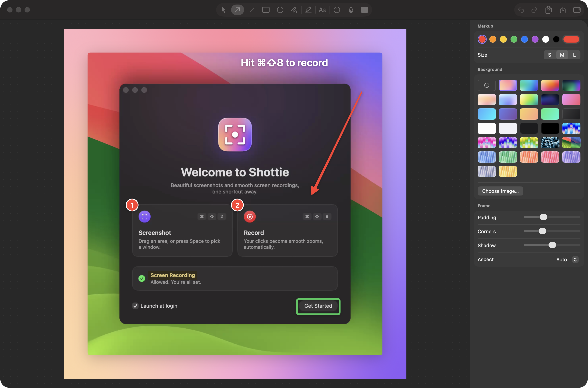Click the Record card in captured window
588x388 pixels.
[288, 230]
